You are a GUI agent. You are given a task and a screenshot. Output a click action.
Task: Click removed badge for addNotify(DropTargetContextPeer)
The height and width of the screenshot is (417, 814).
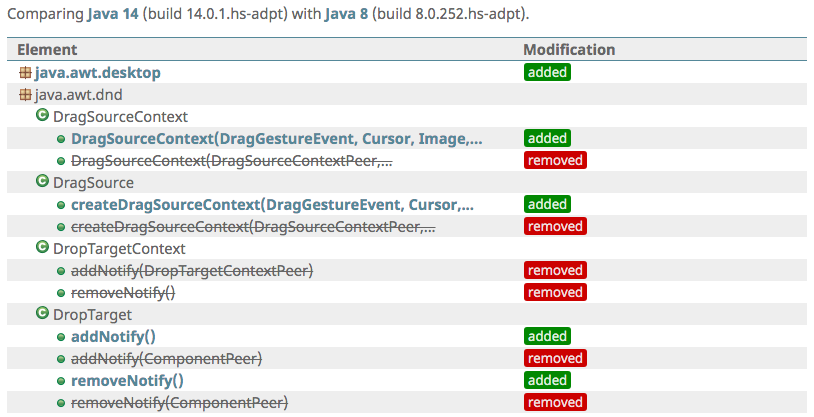coord(555,270)
